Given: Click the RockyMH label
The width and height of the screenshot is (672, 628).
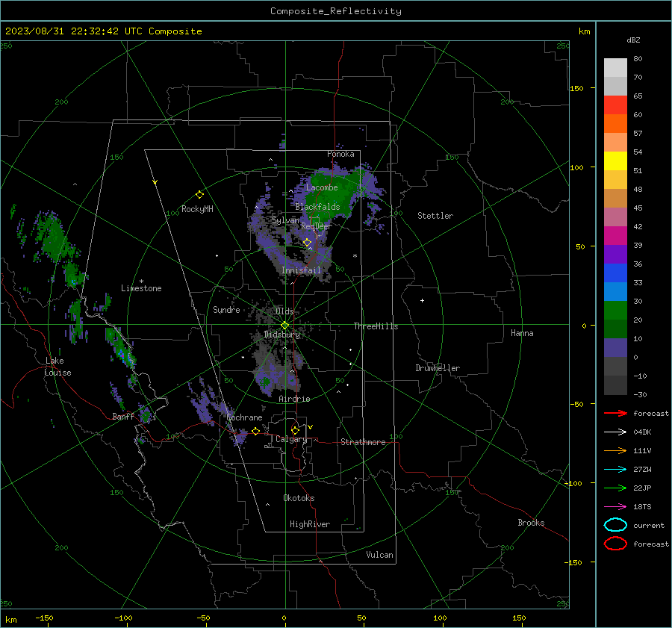Looking at the screenshot, I should coord(197,209).
